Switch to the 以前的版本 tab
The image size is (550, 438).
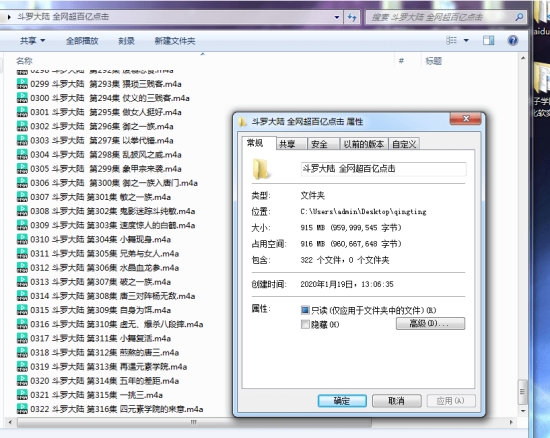click(x=364, y=144)
